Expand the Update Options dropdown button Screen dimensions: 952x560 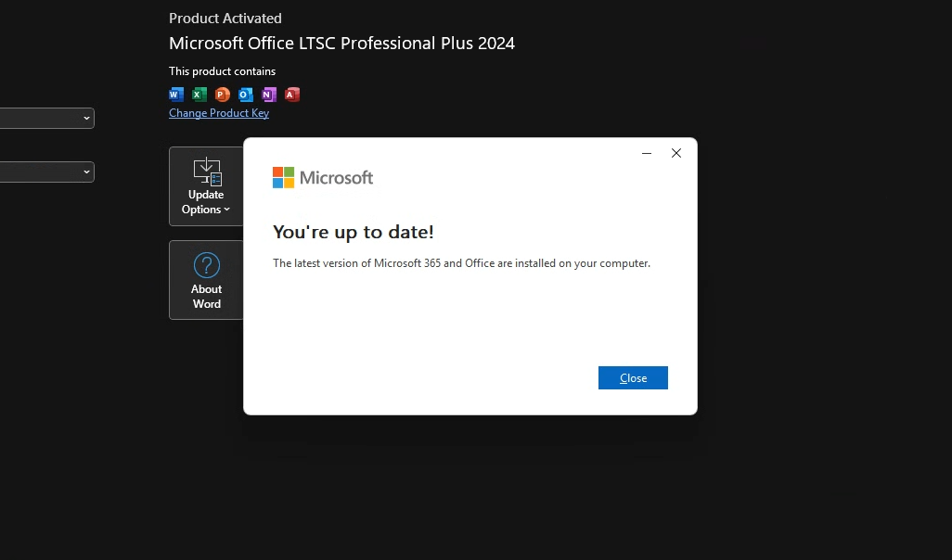point(206,186)
